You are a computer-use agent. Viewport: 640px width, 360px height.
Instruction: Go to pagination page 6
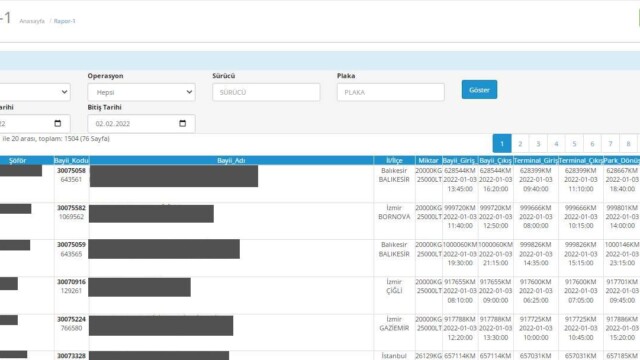[x=592, y=144]
